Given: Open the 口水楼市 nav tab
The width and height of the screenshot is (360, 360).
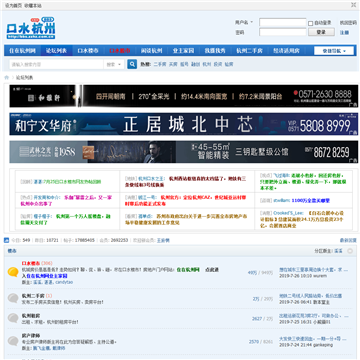Looking at the screenshot, I should pos(88,51).
